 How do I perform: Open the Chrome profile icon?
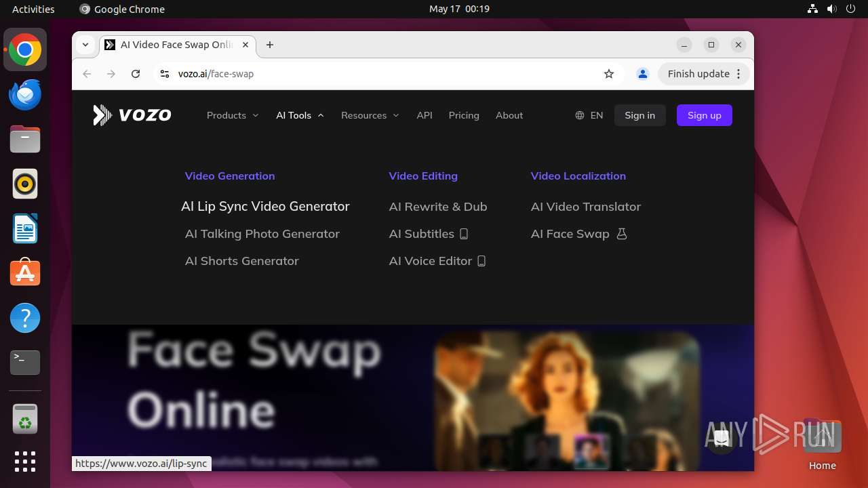pyautogui.click(x=643, y=74)
